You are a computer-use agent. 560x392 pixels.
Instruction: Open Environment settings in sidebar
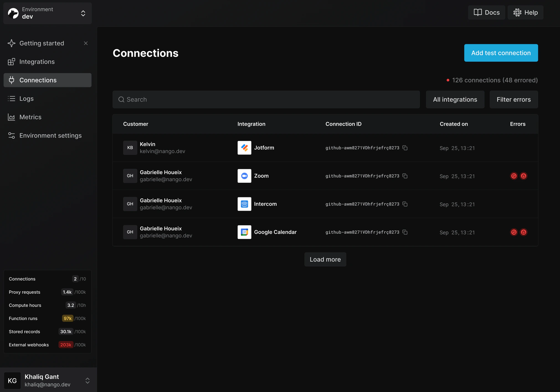click(x=50, y=136)
